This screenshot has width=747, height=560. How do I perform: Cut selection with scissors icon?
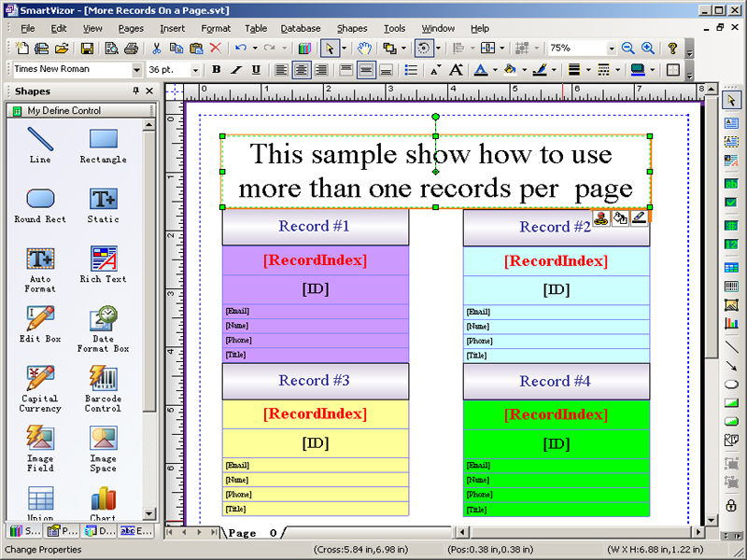point(156,49)
